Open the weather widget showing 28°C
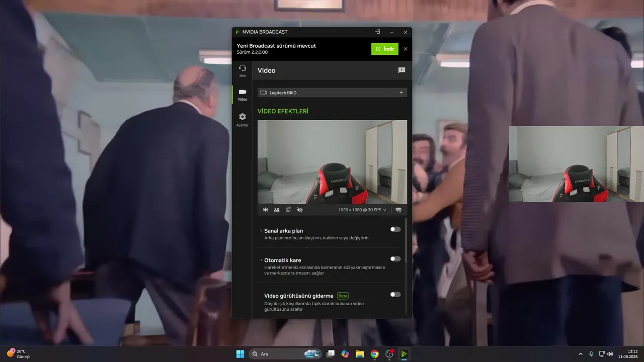The width and height of the screenshot is (644, 362). pos(19,354)
